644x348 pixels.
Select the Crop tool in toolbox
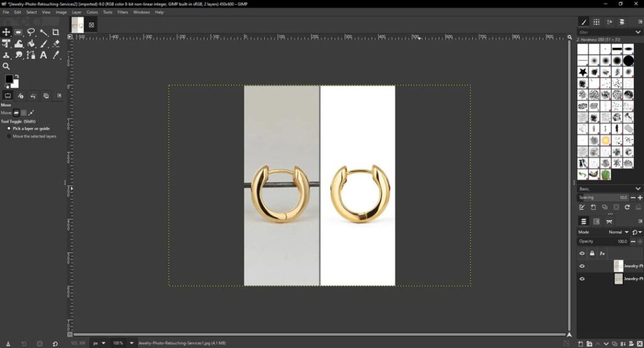point(56,32)
